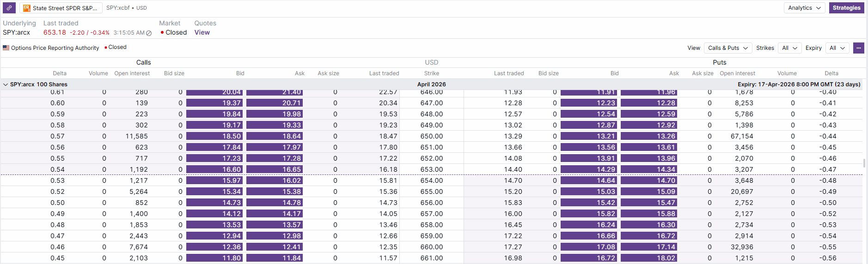Collapse the SPY:arcx 100 Shares group
Screen dimensions: 868x264
click(6, 84)
